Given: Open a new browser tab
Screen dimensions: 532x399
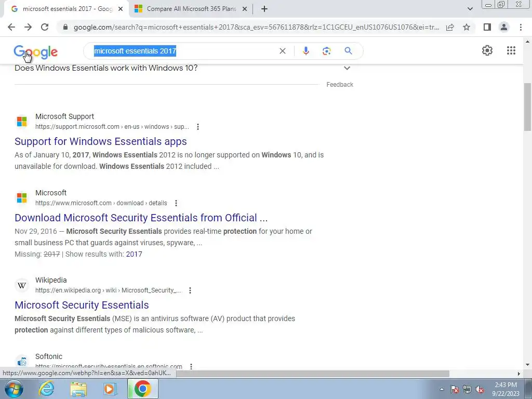Looking at the screenshot, I should click(264, 9).
